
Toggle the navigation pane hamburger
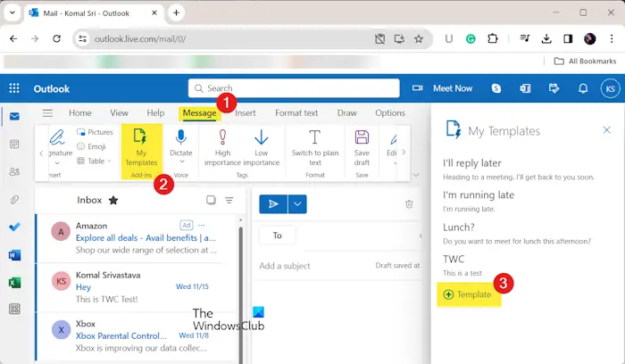click(48, 113)
